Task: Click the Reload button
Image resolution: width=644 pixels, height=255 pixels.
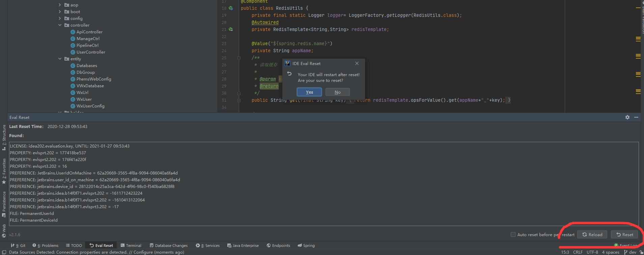Action: (592, 234)
